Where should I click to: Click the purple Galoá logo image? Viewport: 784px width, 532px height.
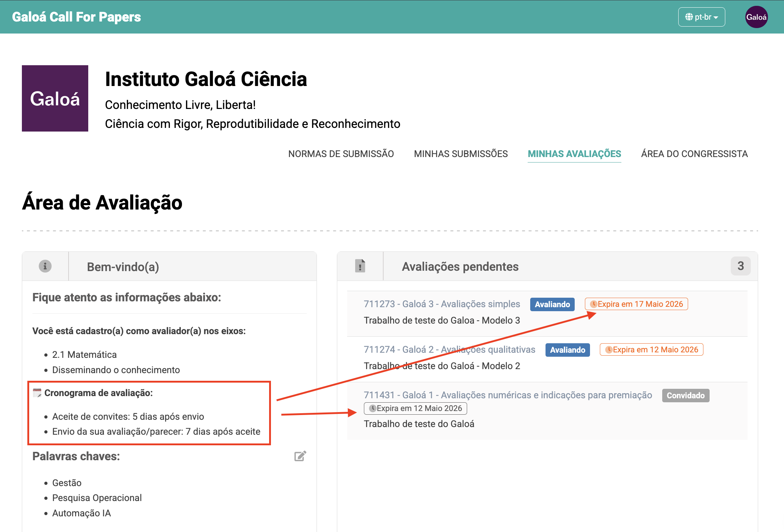click(x=55, y=98)
